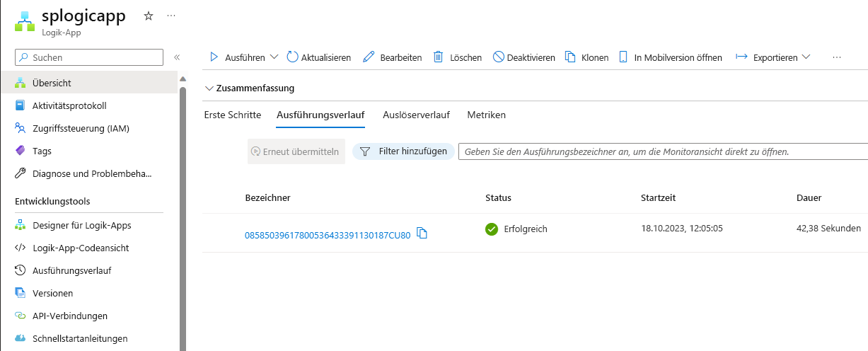
Task: Click Erneut übermitteln button
Action: [296, 151]
